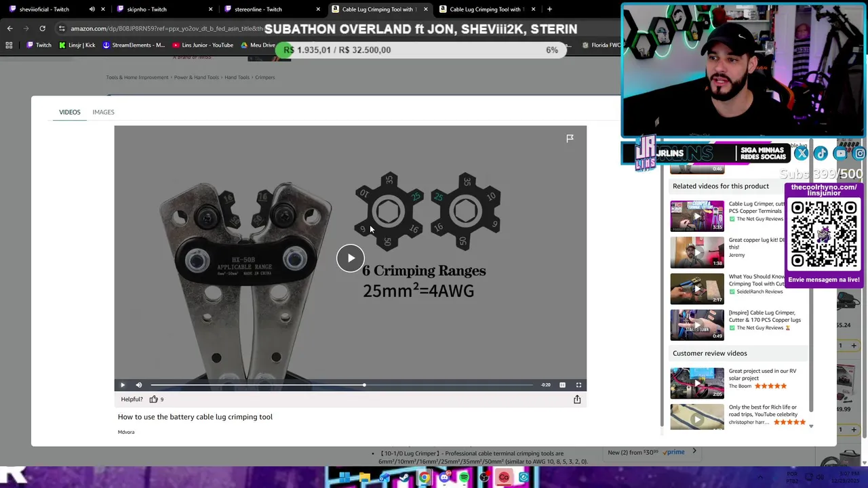The image size is (868, 488).
Task: Open the Florida FWC bookmark
Action: pos(601,45)
